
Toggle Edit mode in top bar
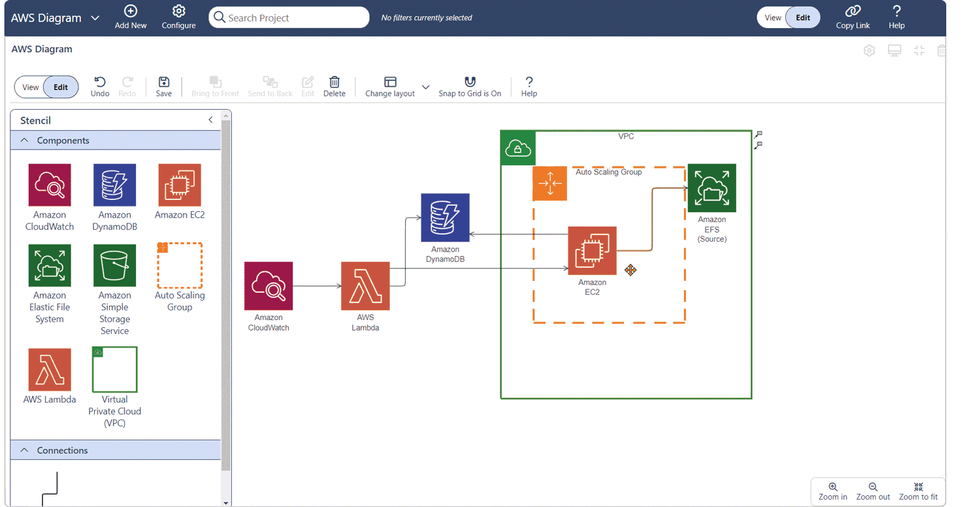(803, 18)
